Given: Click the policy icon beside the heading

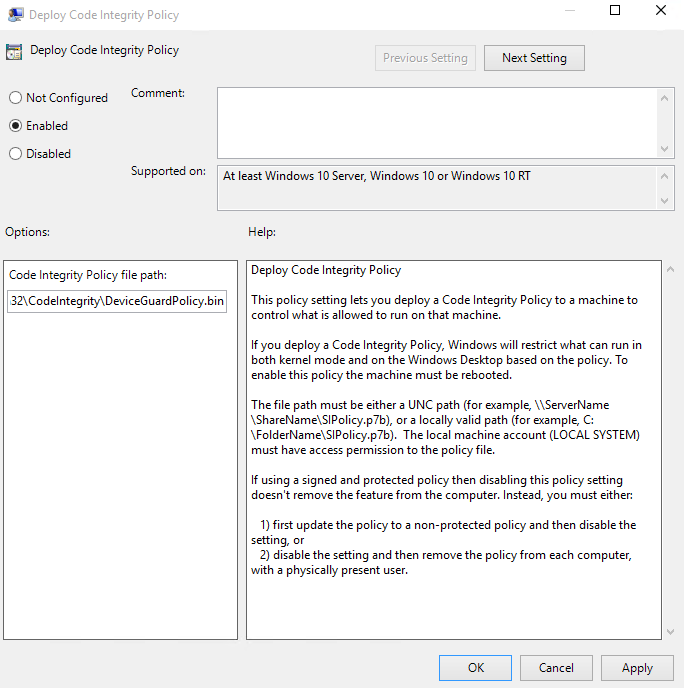Looking at the screenshot, I should [x=14, y=53].
